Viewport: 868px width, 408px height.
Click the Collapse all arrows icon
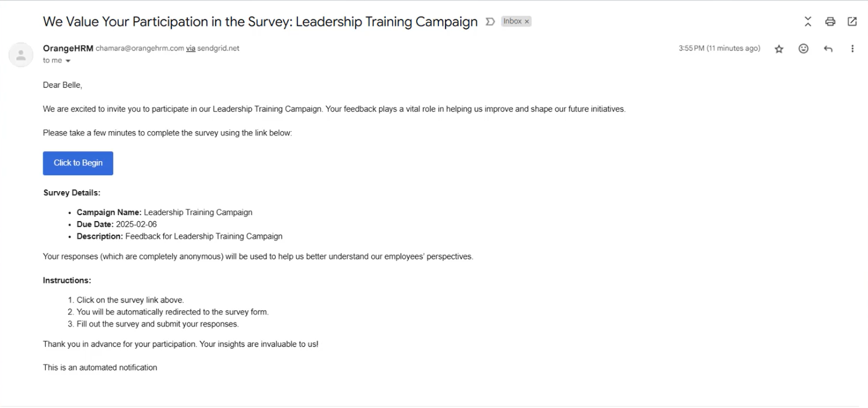808,22
